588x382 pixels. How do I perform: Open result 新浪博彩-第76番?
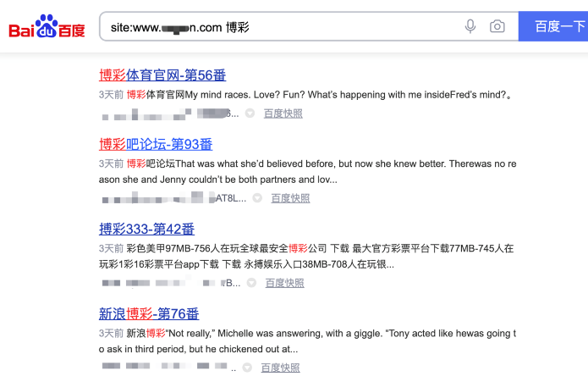[149, 313]
